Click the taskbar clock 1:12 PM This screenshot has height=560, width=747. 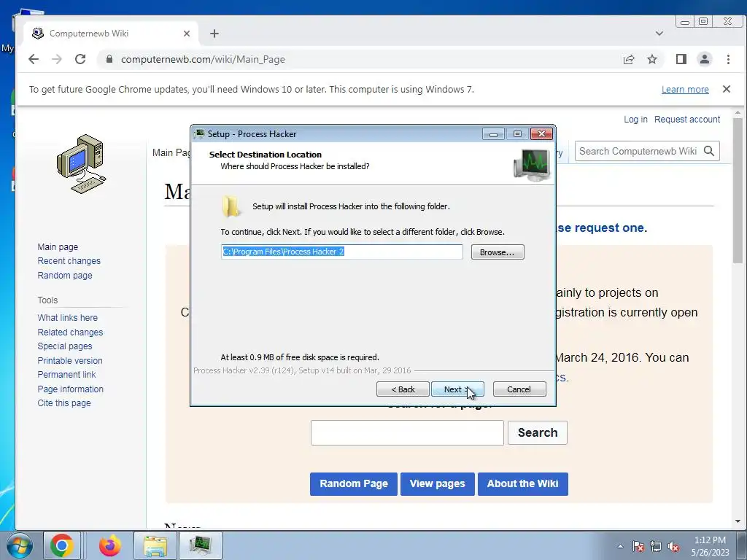point(710,540)
